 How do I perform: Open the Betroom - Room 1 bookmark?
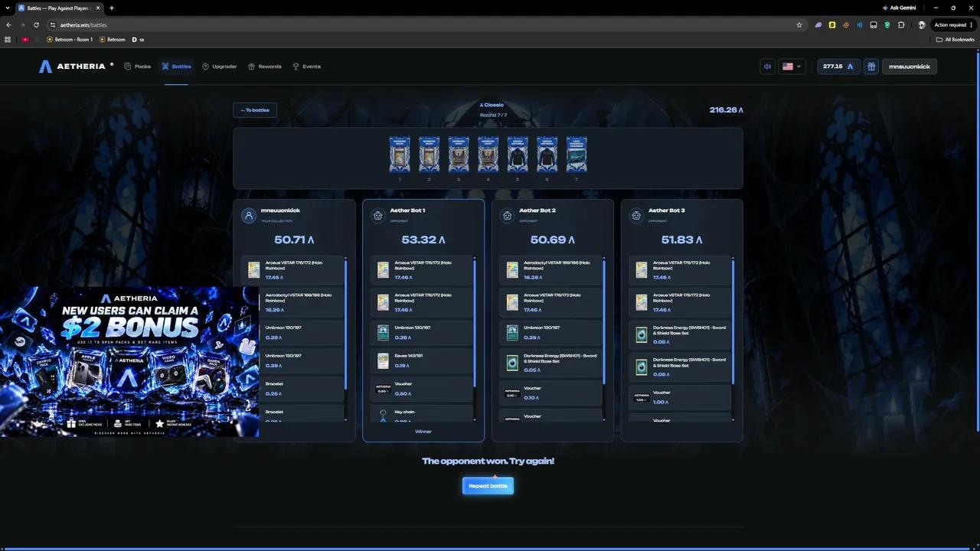pos(70,39)
